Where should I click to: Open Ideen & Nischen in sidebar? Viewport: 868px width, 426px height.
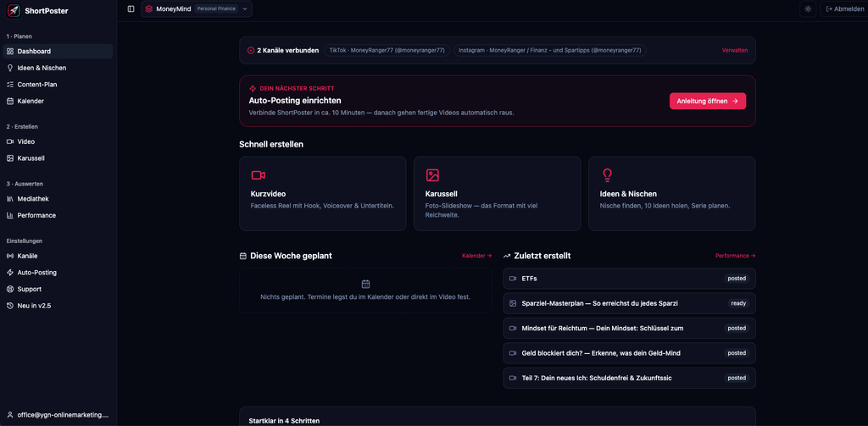58,68
